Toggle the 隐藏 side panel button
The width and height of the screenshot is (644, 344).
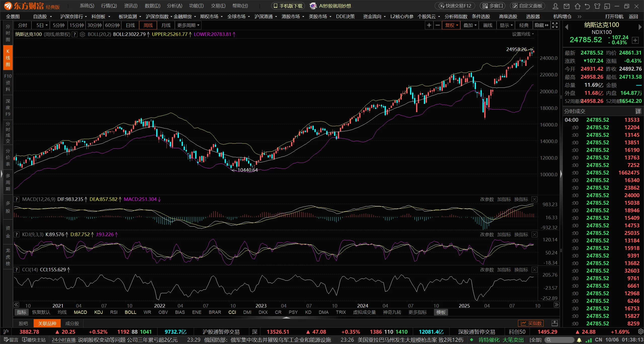tap(542, 25)
